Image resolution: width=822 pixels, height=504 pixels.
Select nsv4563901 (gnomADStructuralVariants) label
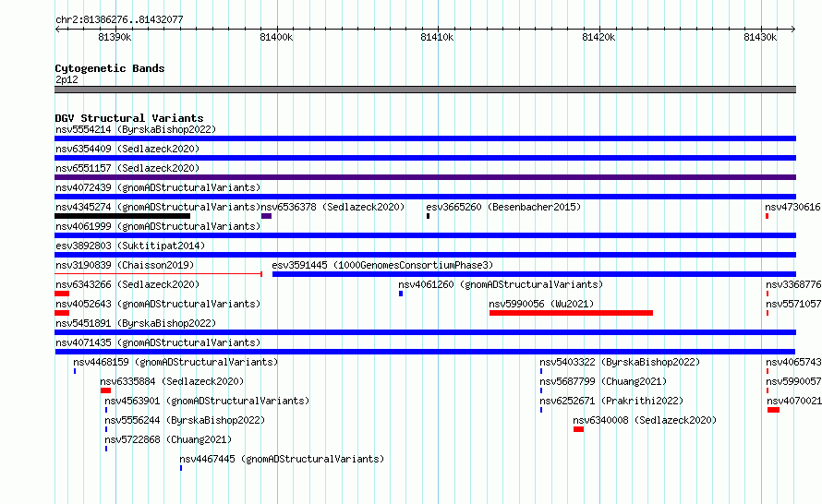[207, 401]
